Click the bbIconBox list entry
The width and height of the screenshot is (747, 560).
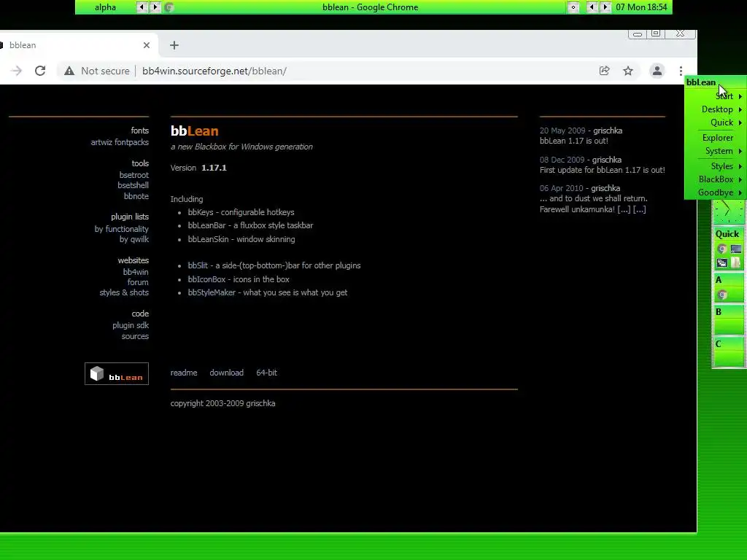point(239,279)
